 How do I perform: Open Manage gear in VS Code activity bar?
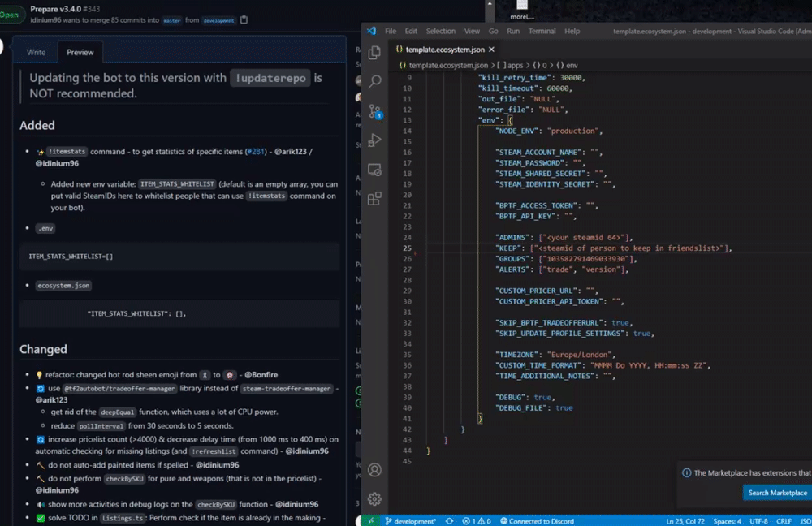(x=374, y=499)
